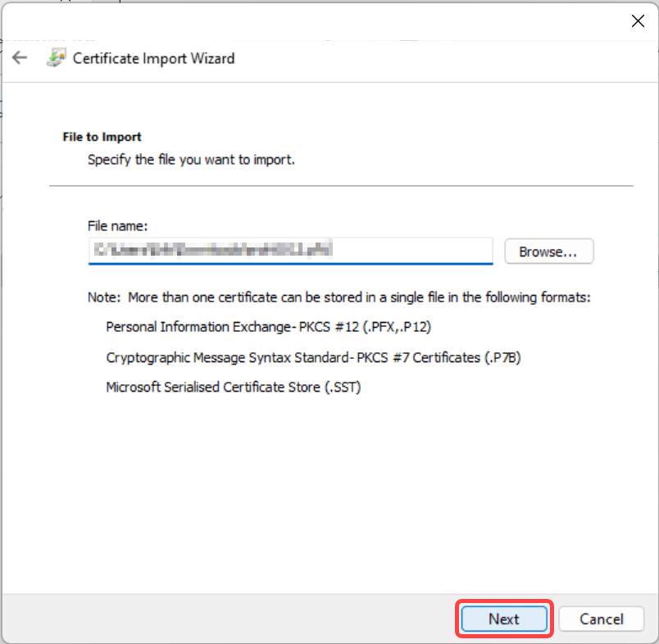Proceed with the Next button
The height and width of the screenshot is (644, 659).
pyautogui.click(x=504, y=619)
